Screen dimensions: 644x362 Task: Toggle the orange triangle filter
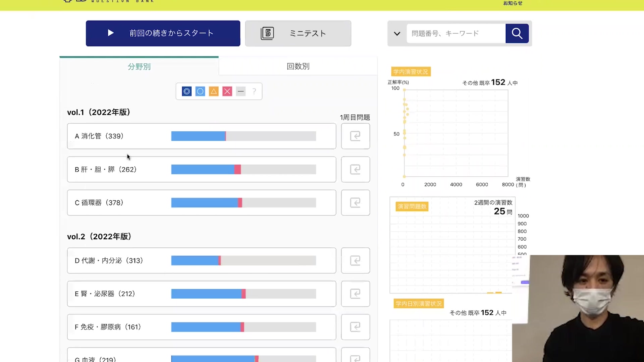214,91
